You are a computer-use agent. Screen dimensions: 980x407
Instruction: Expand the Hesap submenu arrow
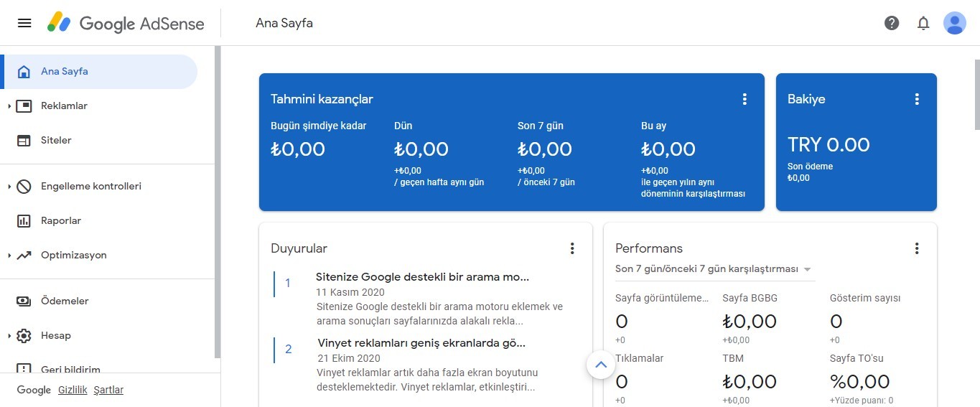coord(9,336)
